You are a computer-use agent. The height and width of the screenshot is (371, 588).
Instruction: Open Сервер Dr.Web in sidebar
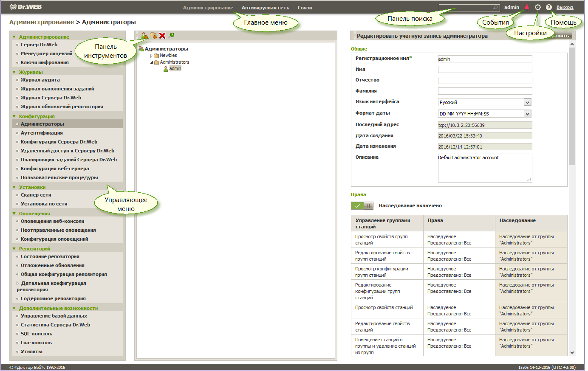(x=39, y=45)
